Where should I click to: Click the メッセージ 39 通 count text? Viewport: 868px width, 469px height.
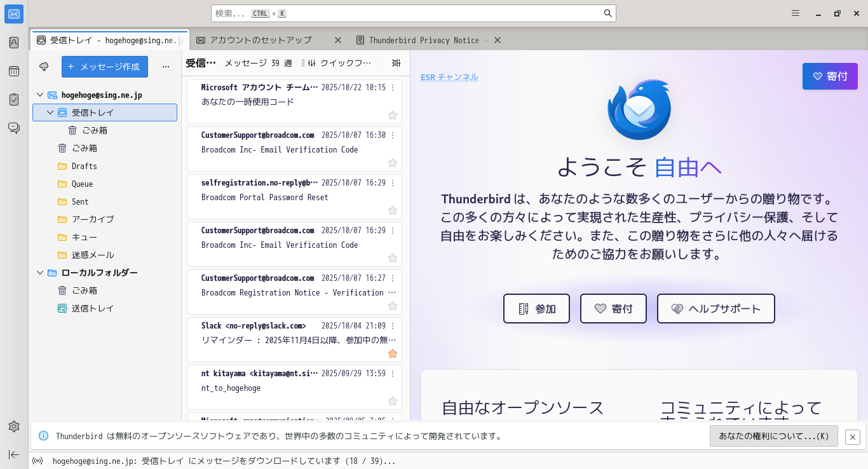[x=258, y=63]
